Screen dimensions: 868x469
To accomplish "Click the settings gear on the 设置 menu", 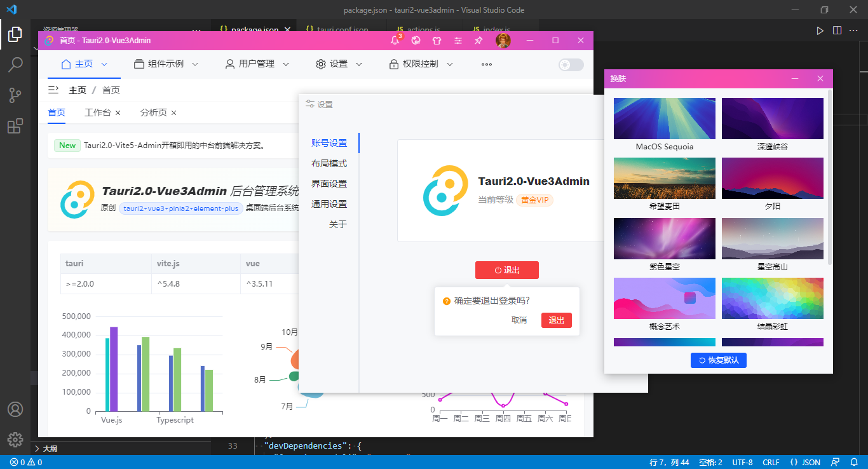I will click(x=321, y=64).
